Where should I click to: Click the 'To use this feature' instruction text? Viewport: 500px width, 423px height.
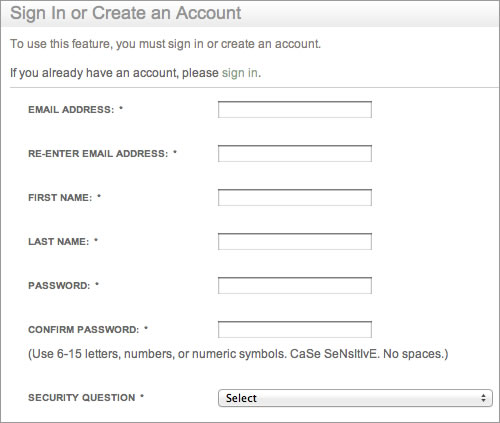click(x=165, y=44)
